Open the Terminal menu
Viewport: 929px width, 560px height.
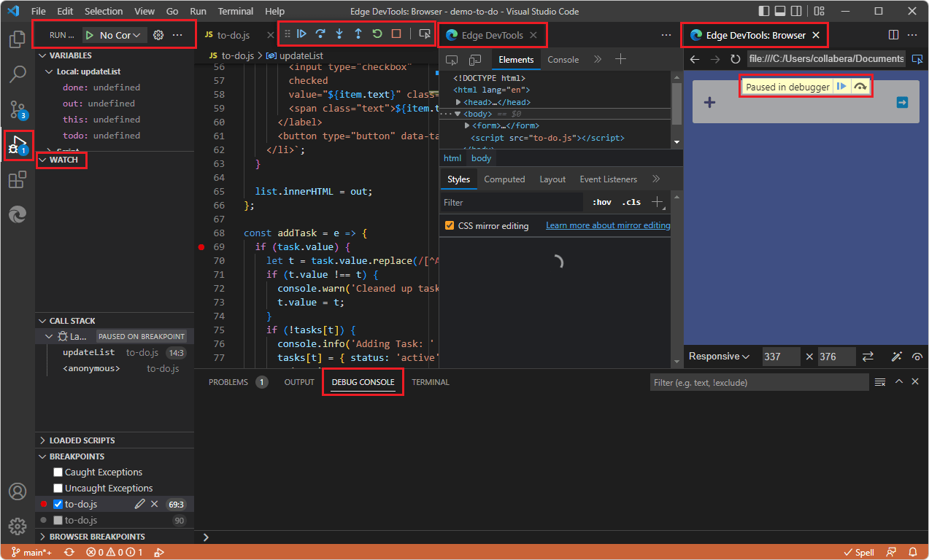(x=235, y=11)
